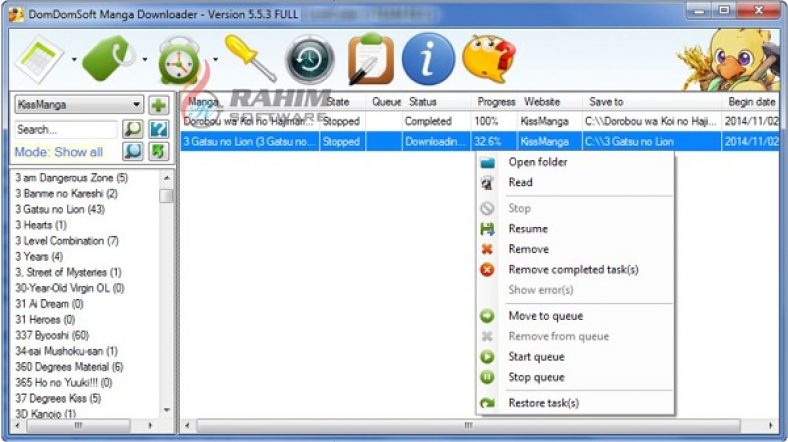
Task: Click the Queue column header
Action: pos(385,102)
